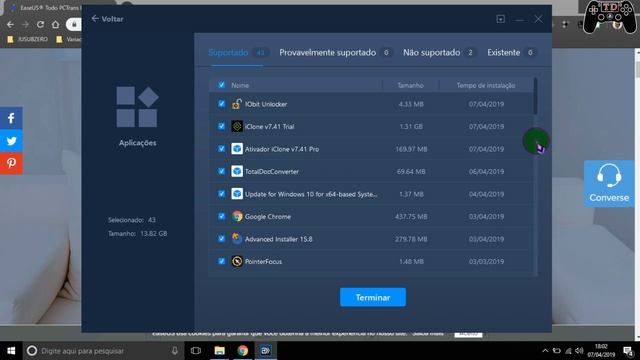Go back in the browser
The image size is (640, 360).
tap(10, 24)
